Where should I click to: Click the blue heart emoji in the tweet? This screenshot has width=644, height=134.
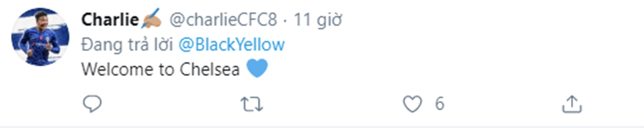pos(257,68)
